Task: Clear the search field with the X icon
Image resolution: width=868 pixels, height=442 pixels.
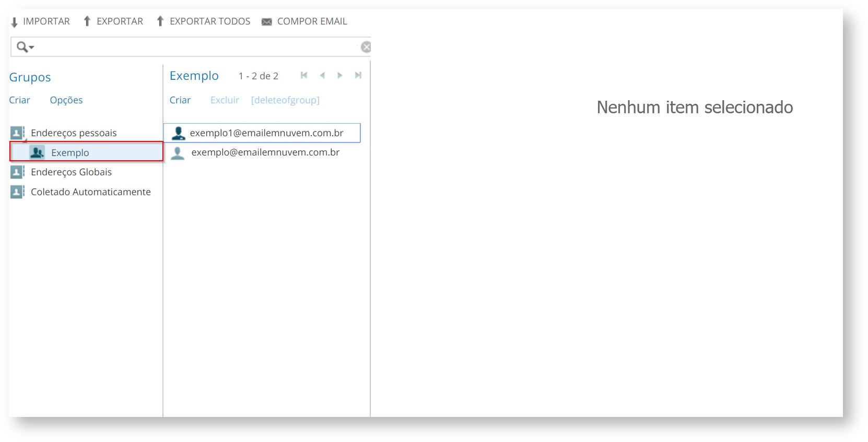Action: tap(366, 47)
